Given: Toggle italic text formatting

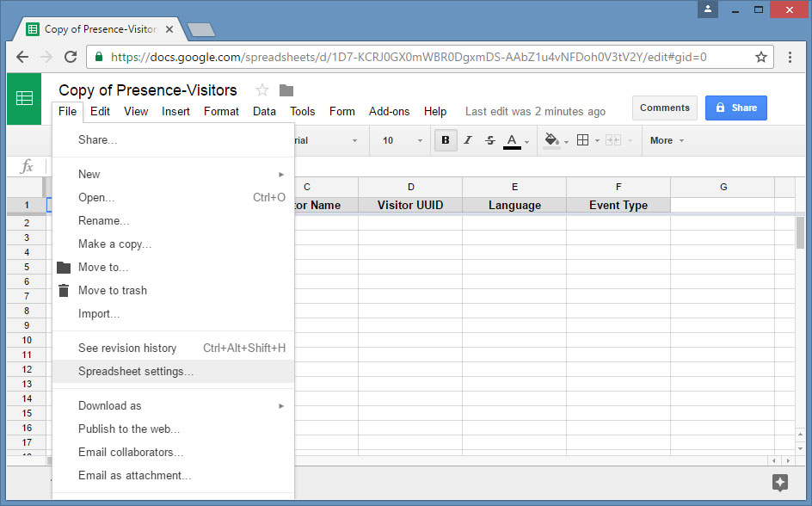Looking at the screenshot, I should click(x=468, y=140).
